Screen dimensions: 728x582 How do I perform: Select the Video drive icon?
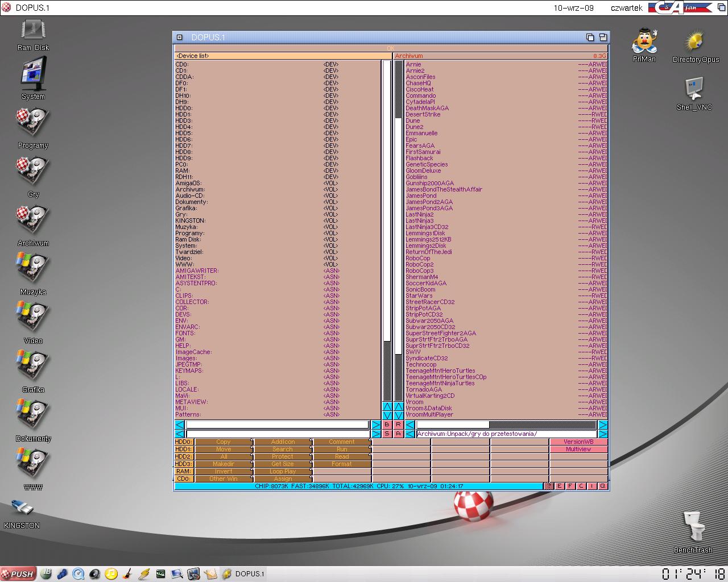[33, 318]
